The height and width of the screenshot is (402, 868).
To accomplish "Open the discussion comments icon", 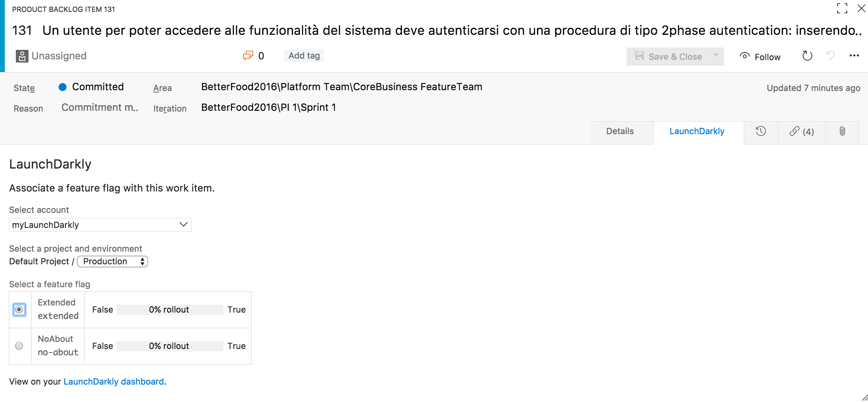I will pos(248,56).
